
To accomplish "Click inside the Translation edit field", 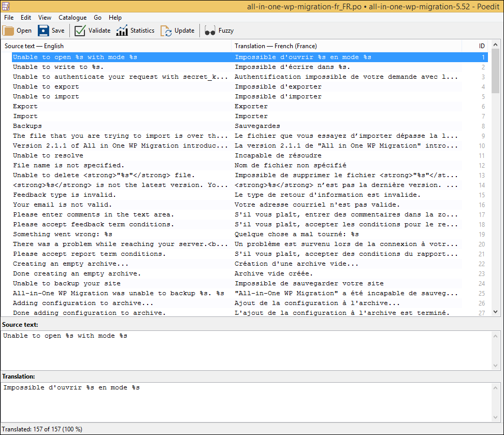I will click(246, 402).
